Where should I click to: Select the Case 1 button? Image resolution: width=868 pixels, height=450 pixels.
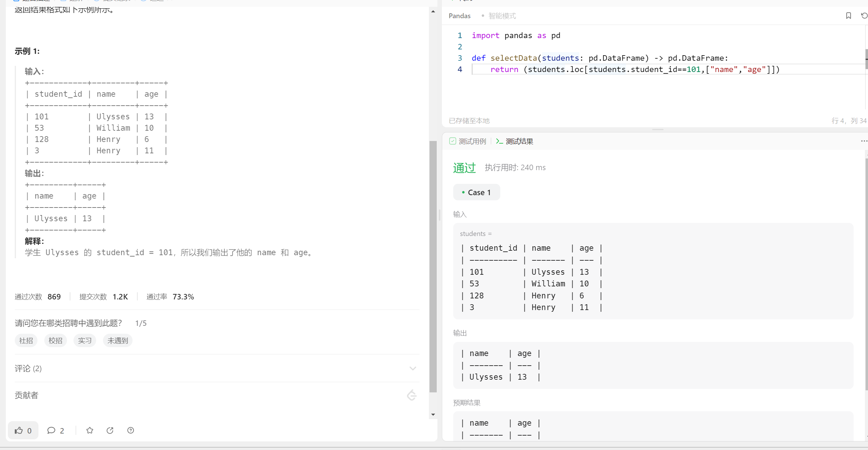(477, 192)
